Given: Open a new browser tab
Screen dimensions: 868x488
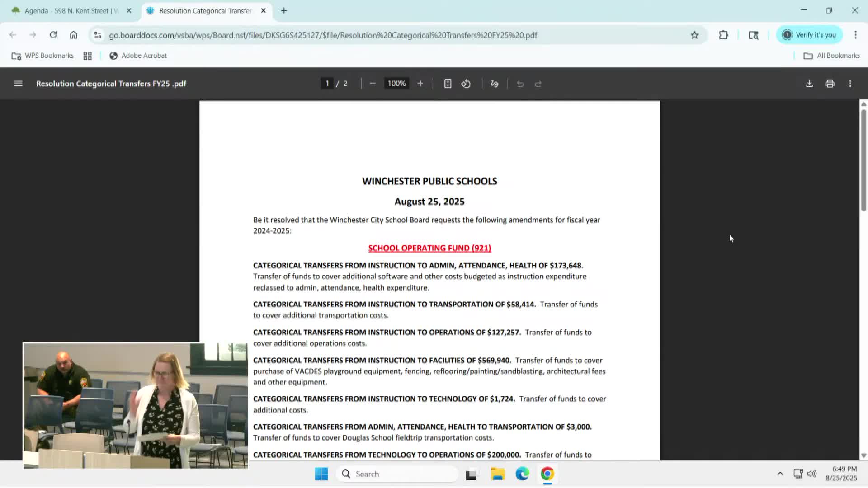Looking at the screenshot, I should 284,10.
